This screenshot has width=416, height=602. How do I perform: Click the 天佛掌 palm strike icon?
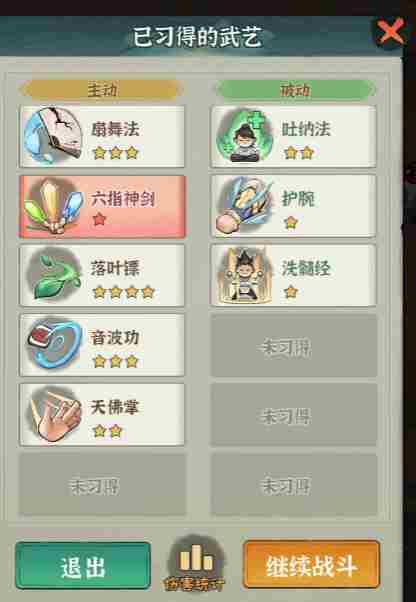[x=55, y=415]
